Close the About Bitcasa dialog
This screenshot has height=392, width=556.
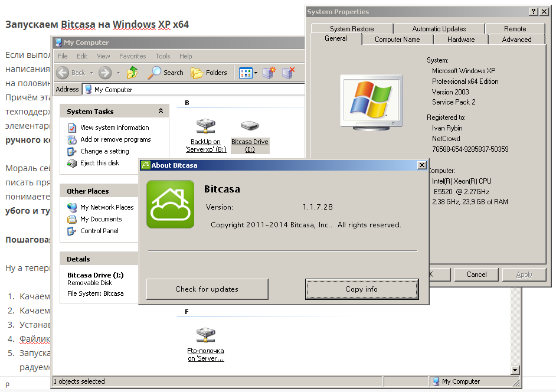click(x=421, y=165)
